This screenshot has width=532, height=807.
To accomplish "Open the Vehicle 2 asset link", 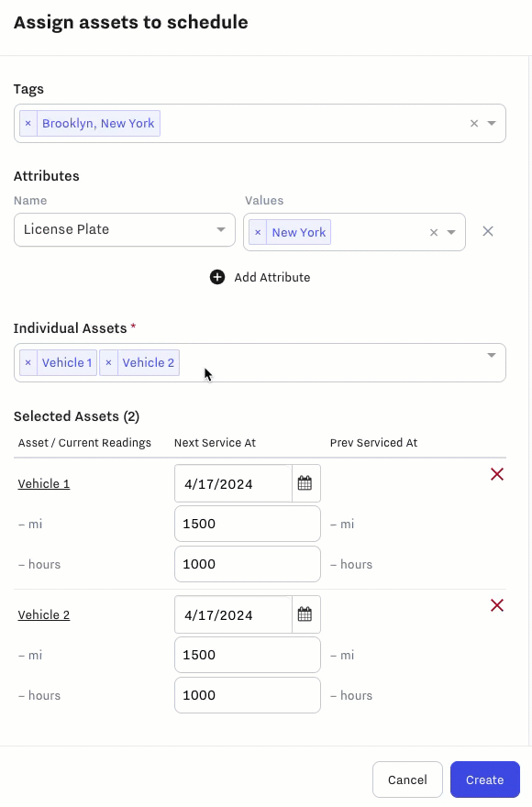I will coord(44,615).
